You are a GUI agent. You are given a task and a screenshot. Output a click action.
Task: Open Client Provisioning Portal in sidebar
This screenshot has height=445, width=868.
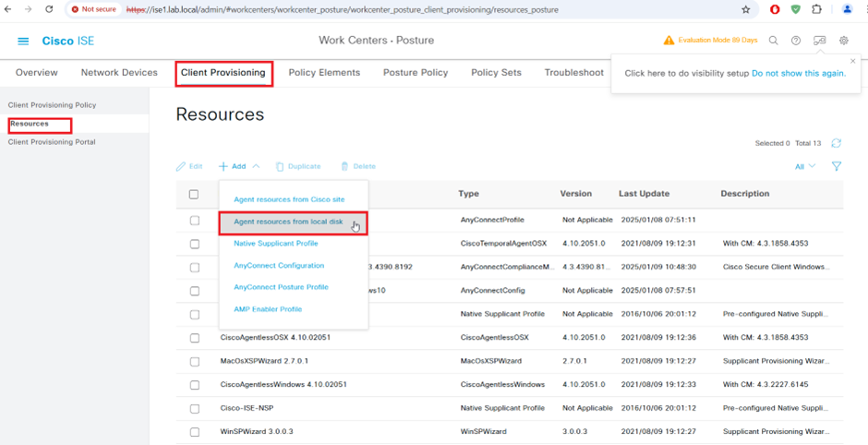click(52, 142)
